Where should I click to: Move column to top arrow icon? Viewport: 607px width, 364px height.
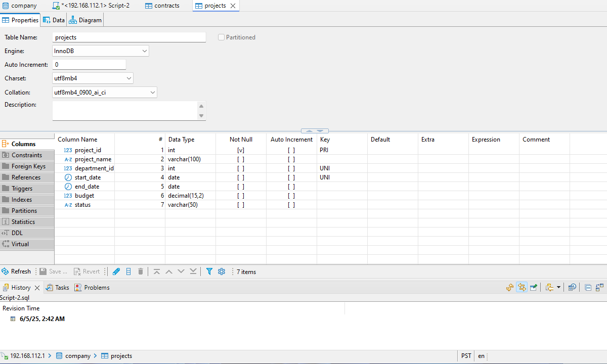point(157,271)
